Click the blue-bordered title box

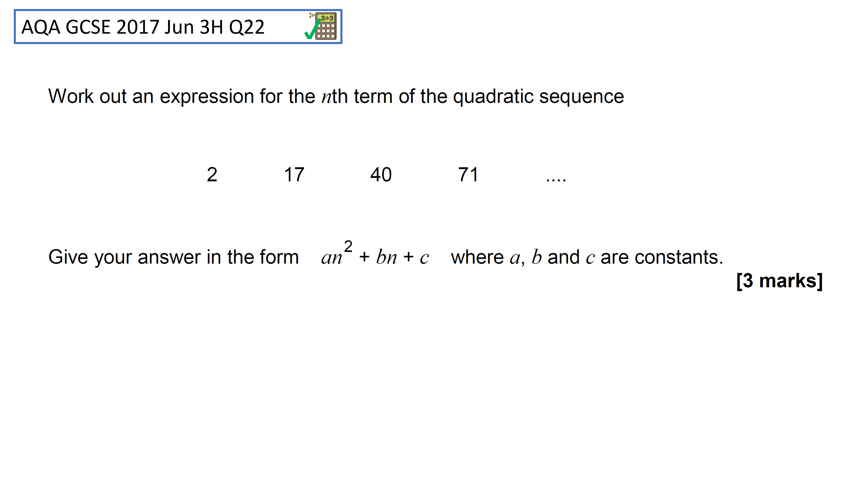click(178, 27)
